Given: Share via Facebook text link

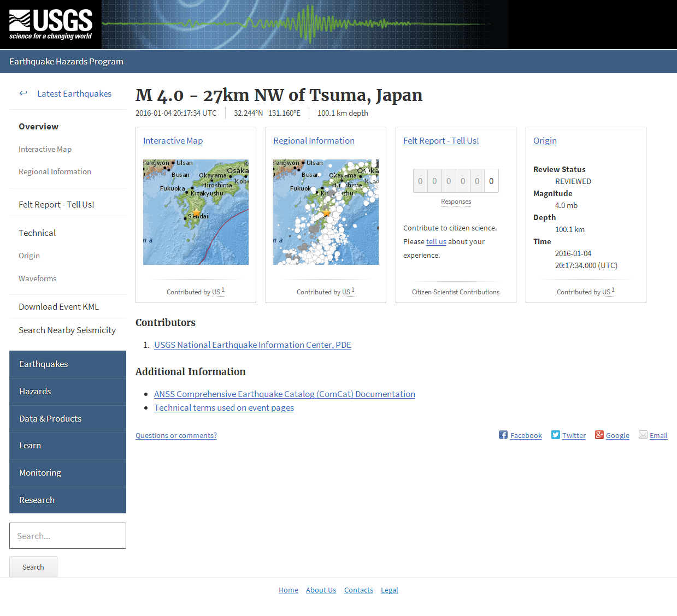Looking at the screenshot, I should [526, 435].
